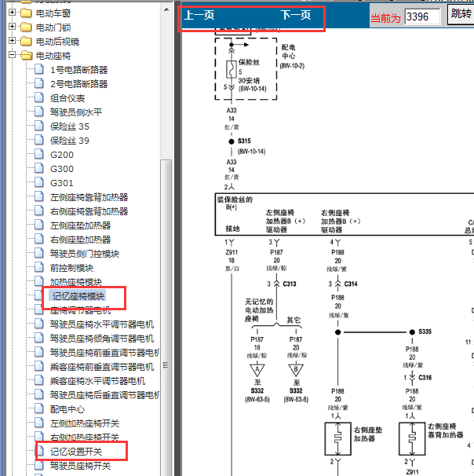
Task: Select 驾驶员座椅前垂直调节器电机 entry
Action: tap(104, 353)
